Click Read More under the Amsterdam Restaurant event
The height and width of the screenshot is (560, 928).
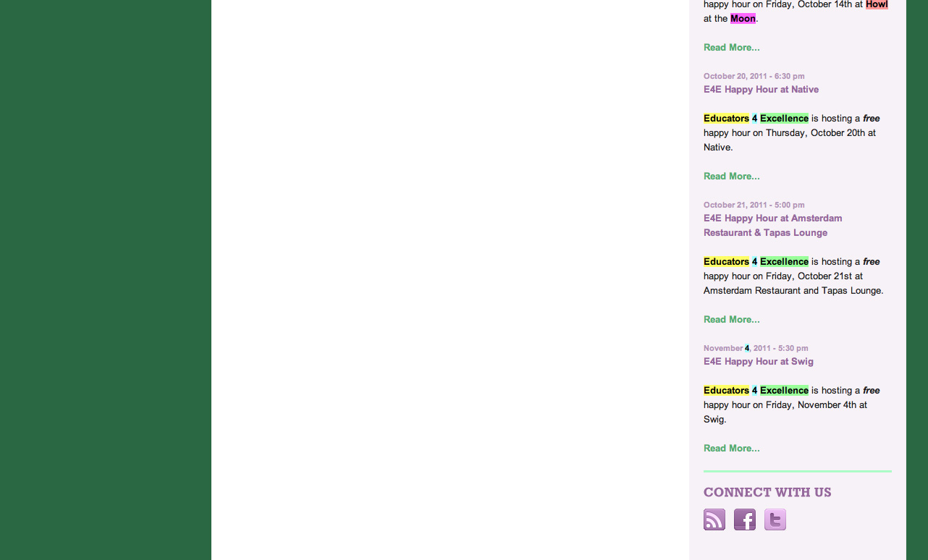[x=732, y=320]
